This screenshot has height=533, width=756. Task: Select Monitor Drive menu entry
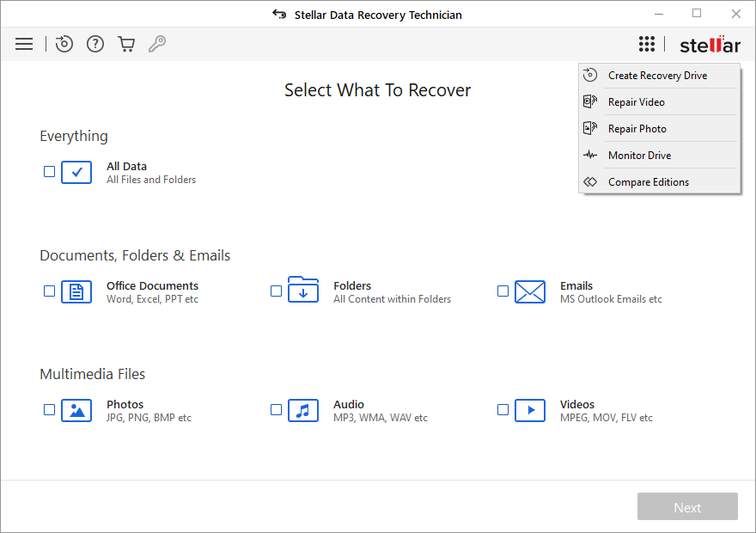click(x=659, y=155)
